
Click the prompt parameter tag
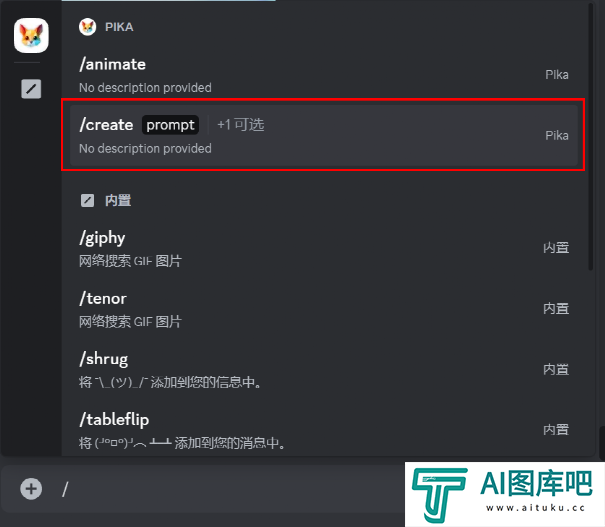[x=171, y=125]
